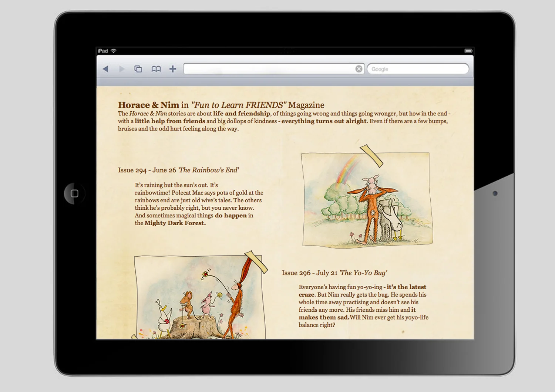Click 'little help from friends' text
The width and height of the screenshot is (555, 392).
[x=170, y=121]
